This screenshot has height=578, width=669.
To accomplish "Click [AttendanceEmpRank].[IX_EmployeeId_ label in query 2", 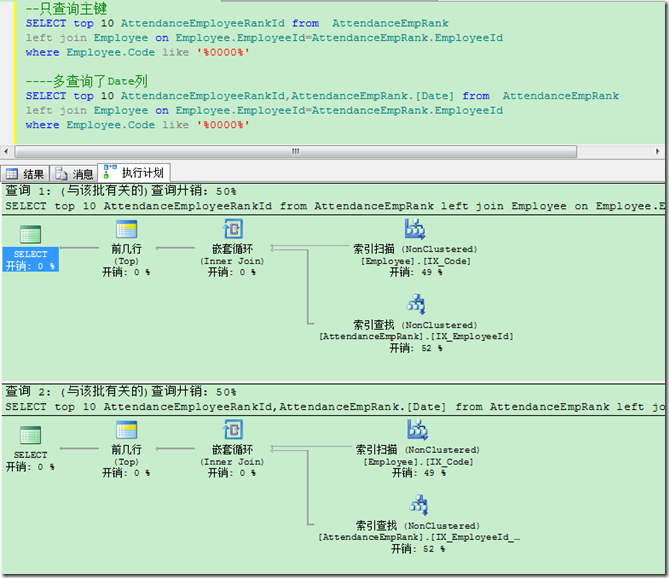I will click(x=419, y=537).
